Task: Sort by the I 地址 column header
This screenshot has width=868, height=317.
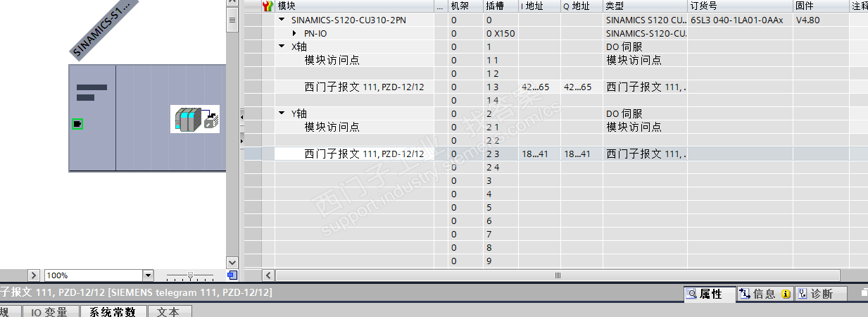Action: [540, 6]
